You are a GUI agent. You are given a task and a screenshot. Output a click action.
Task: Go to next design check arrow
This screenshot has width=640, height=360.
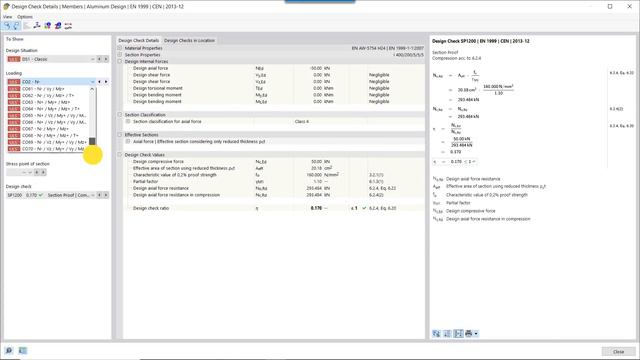[106, 195]
